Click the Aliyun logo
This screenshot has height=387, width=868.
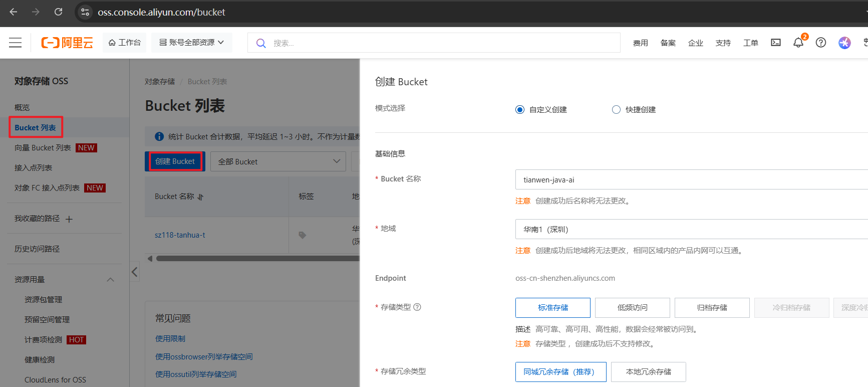pos(67,43)
